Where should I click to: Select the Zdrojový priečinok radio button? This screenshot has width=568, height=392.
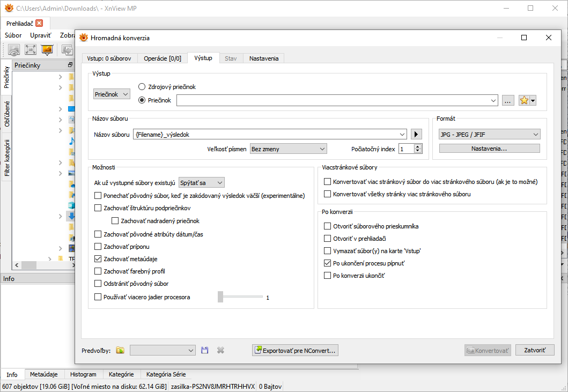click(142, 86)
